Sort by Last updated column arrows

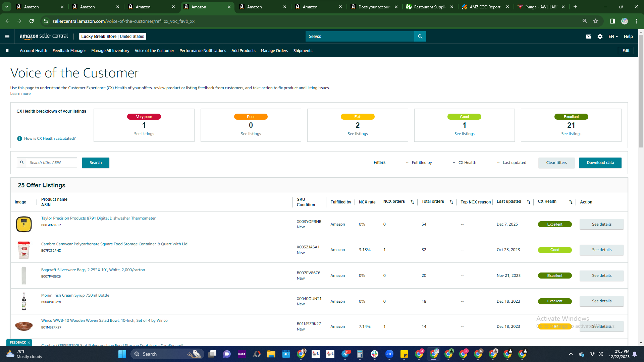click(x=529, y=202)
